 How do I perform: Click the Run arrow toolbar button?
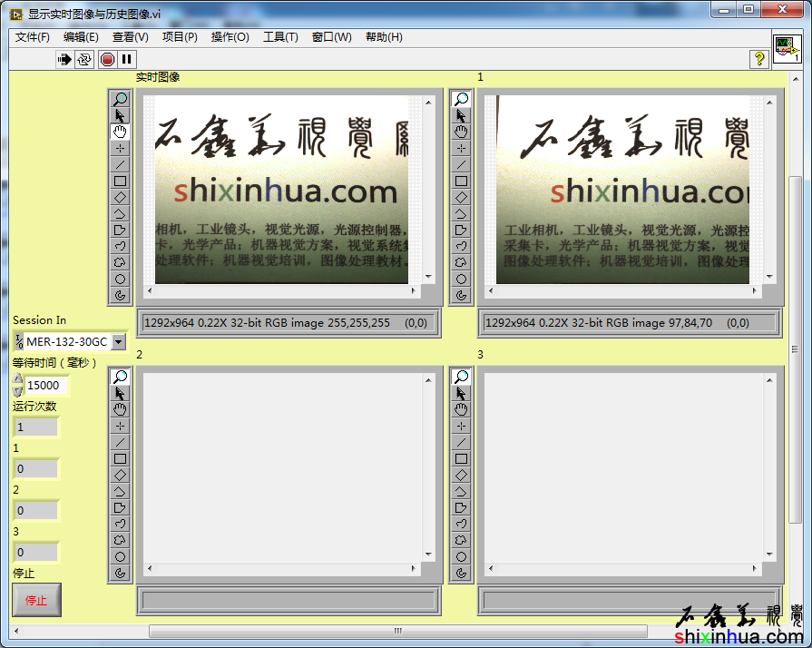pos(64,60)
